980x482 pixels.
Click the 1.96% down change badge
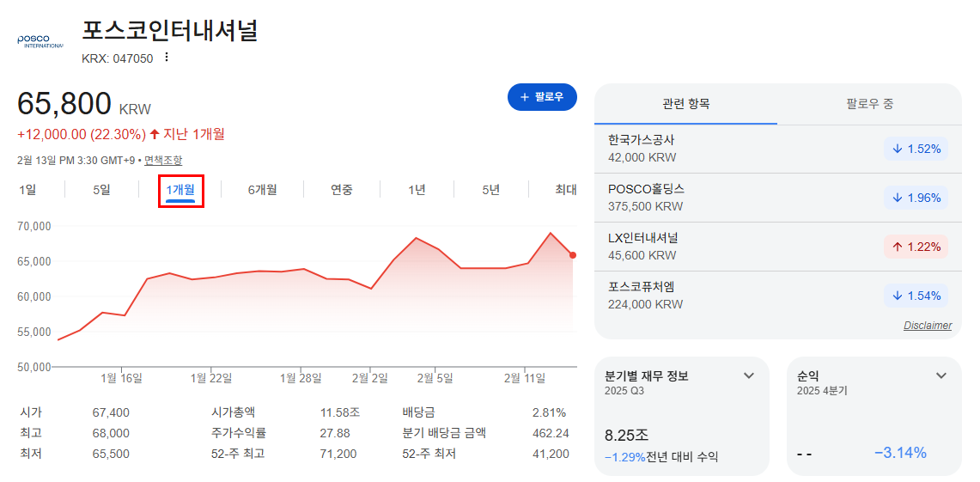(x=916, y=198)
